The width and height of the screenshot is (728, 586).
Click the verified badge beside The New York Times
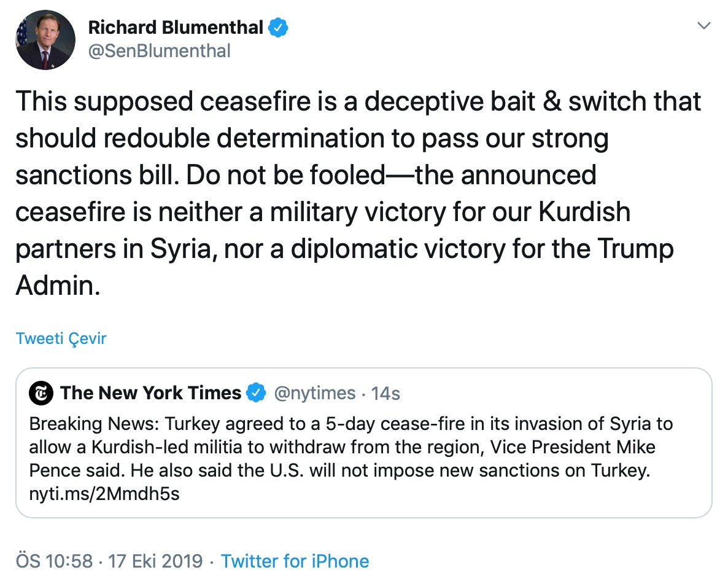[x=256, y=393]
